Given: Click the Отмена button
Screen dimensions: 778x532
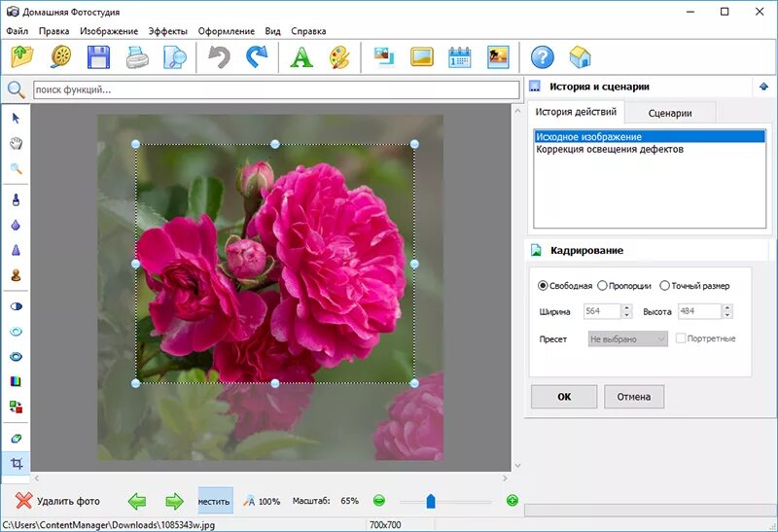Looking at the screenshot, I should coord(634,397).
